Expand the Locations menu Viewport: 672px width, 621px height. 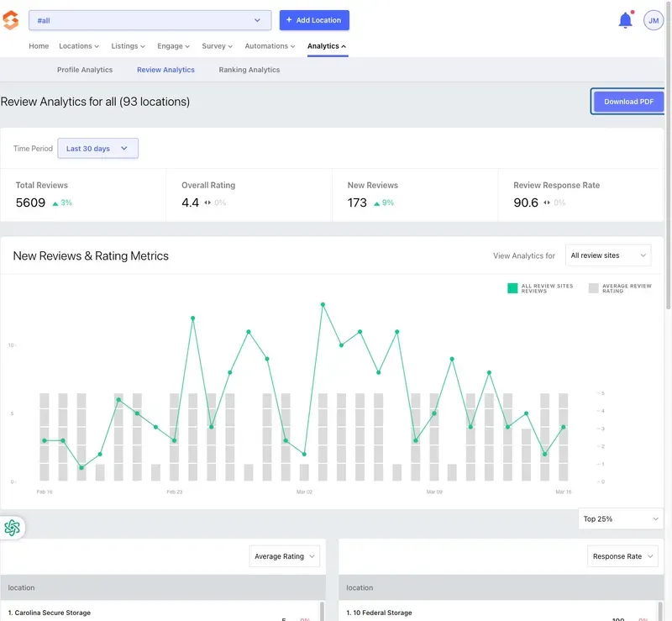click(79, 46)
